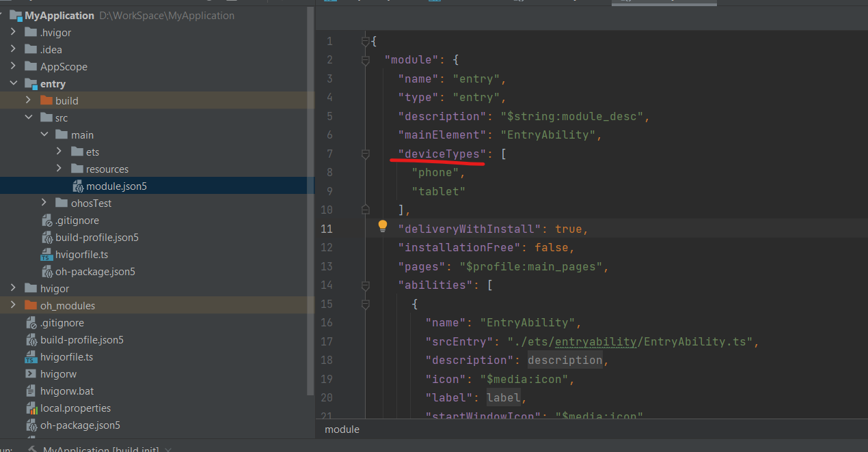Image resolution: width=868 pixels, height=452 pixels.
Task: Collapse the src folder
Action: point(28,117)
